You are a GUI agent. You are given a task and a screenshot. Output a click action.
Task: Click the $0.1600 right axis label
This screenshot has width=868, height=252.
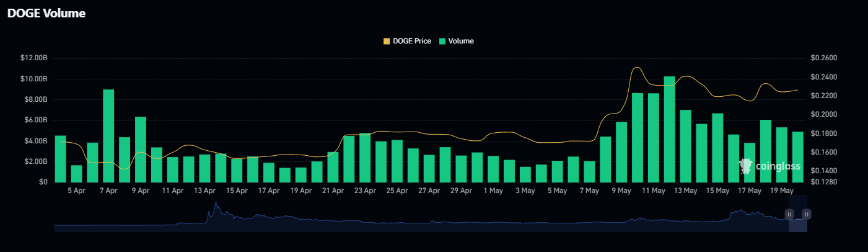(823, 152)
